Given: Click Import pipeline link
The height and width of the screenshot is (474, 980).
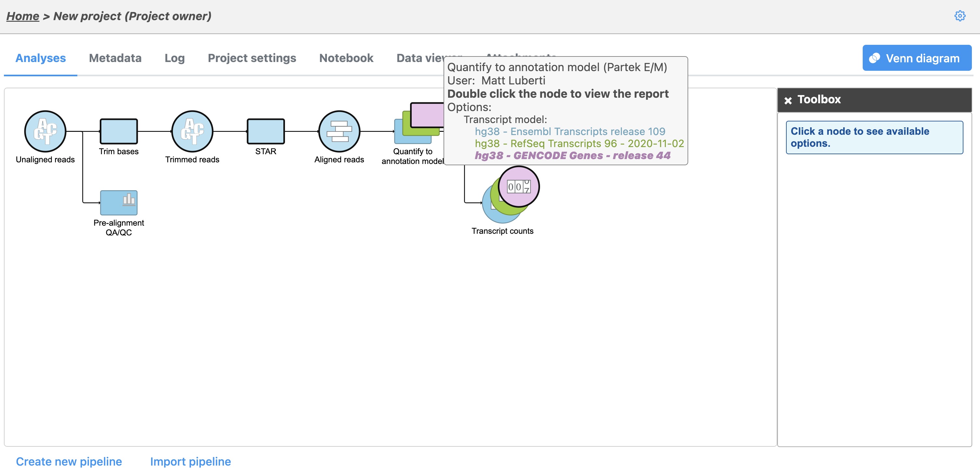Looking at the screenshot, I should click(x=190, y=461).
